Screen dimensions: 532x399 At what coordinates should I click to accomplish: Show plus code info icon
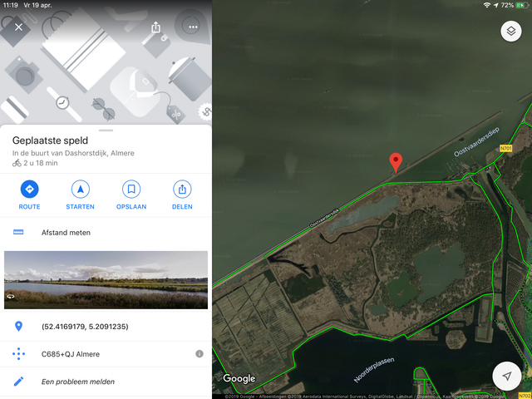coord(199,354)
